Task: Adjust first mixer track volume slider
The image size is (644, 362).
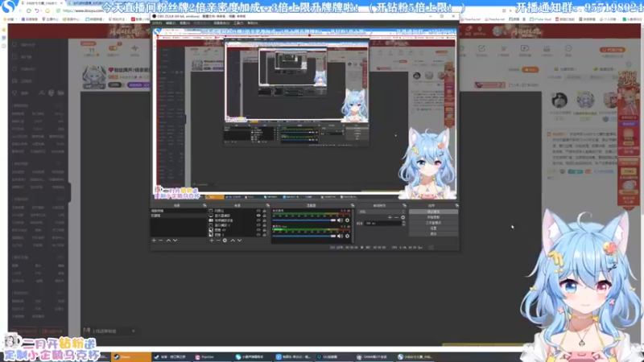Action: pyautogui.click(x=304, y=220)
